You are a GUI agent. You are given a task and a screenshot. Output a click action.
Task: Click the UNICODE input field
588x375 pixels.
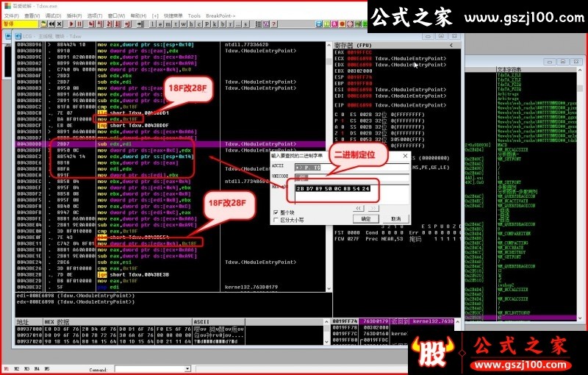(352, 176)
